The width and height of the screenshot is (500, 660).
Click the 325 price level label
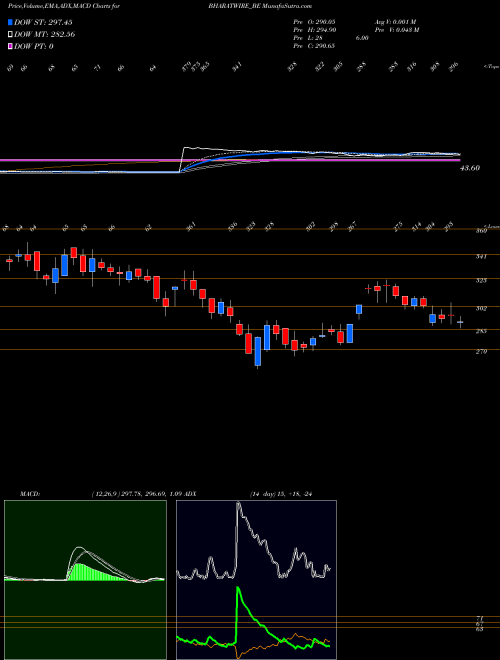pos(481,280)
